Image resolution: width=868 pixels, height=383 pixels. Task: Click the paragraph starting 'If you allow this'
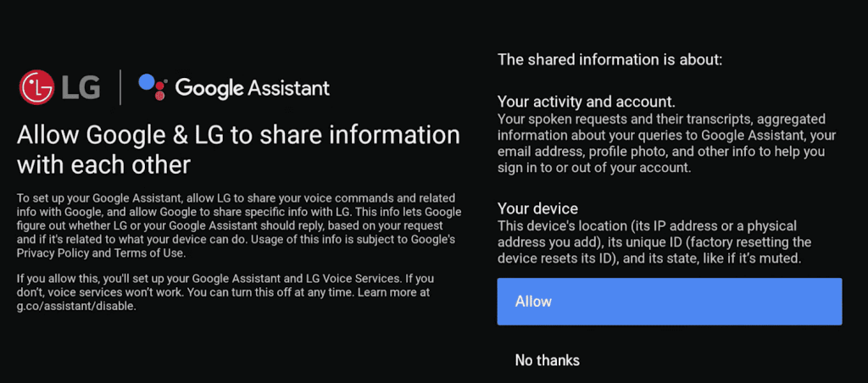point(225,291)
